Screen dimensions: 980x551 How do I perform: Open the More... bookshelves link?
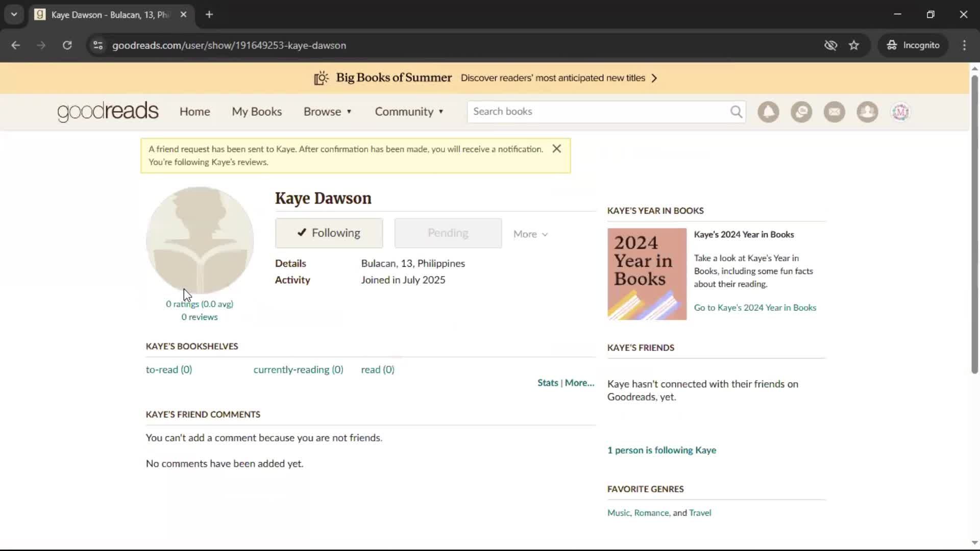579,383
